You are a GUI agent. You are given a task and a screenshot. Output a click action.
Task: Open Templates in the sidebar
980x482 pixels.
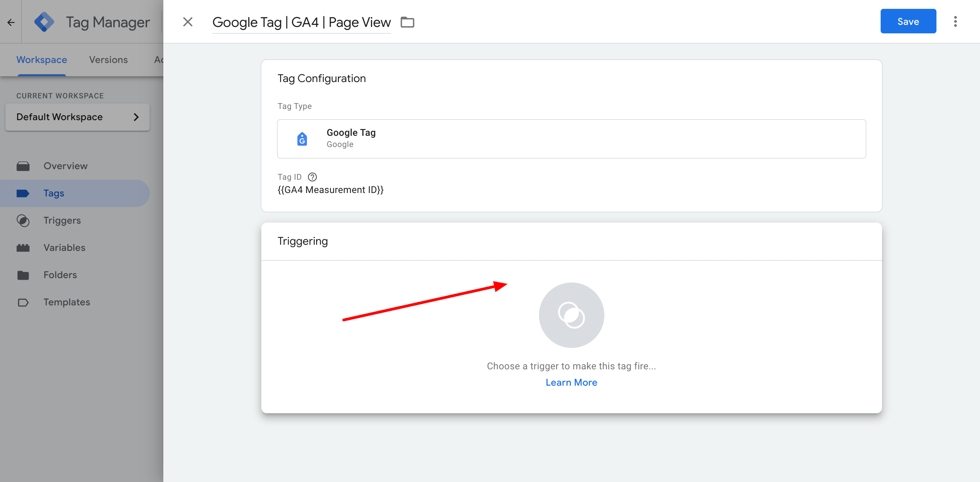75,302
